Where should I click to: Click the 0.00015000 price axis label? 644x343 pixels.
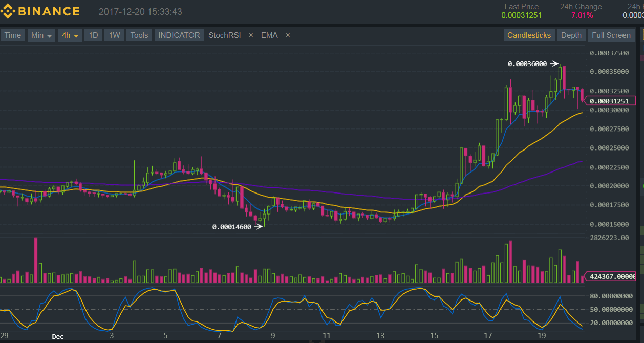pyautogui.click(x=609, y=224)
